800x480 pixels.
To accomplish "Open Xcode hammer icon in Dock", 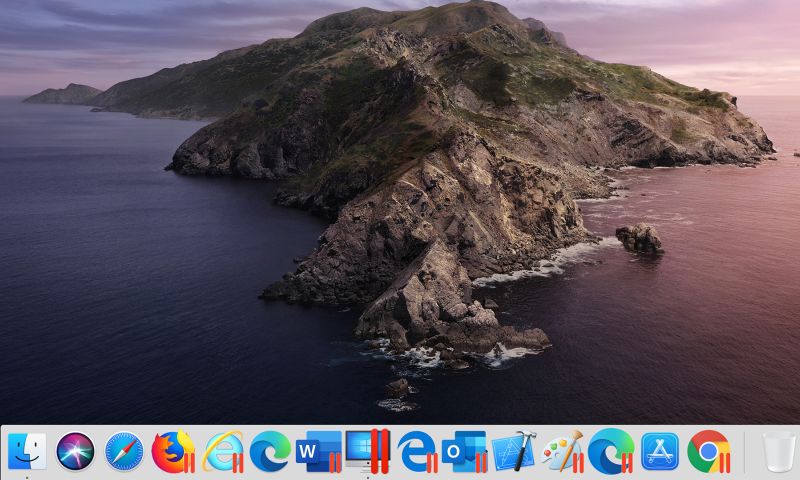I will coord(514,451).
